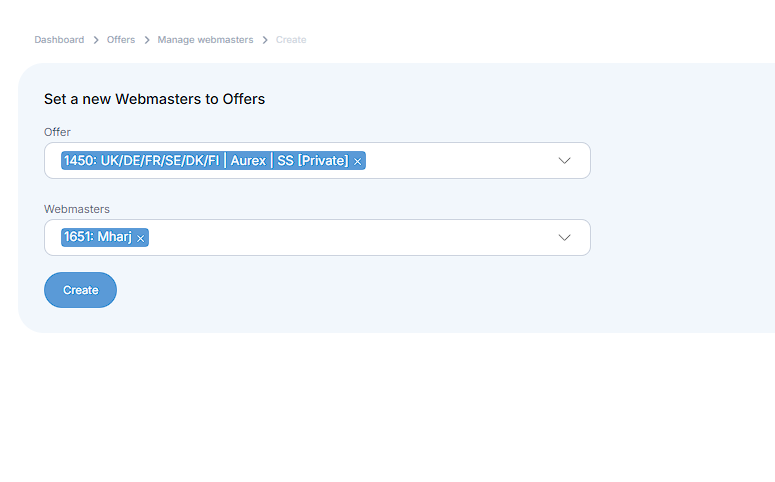Image resolution: width=775 pixels, height=482 pixels.
Task: Select the 1651: Mharj chip text
Action: [97, 237]
